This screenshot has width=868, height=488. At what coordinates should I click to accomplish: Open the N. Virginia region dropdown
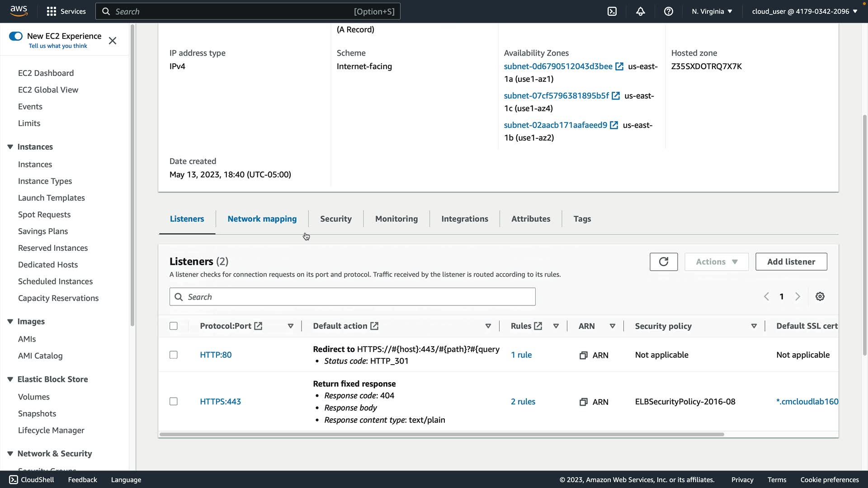point(712,11)
